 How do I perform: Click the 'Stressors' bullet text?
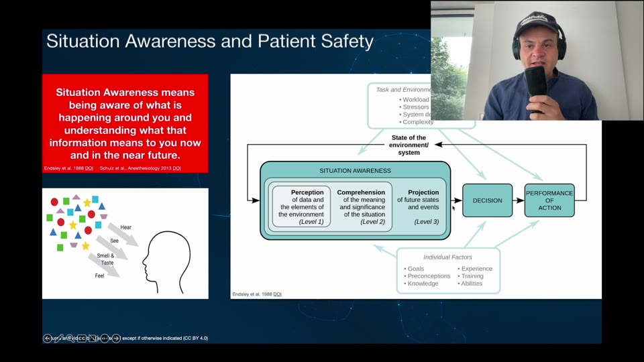(416, 107)
